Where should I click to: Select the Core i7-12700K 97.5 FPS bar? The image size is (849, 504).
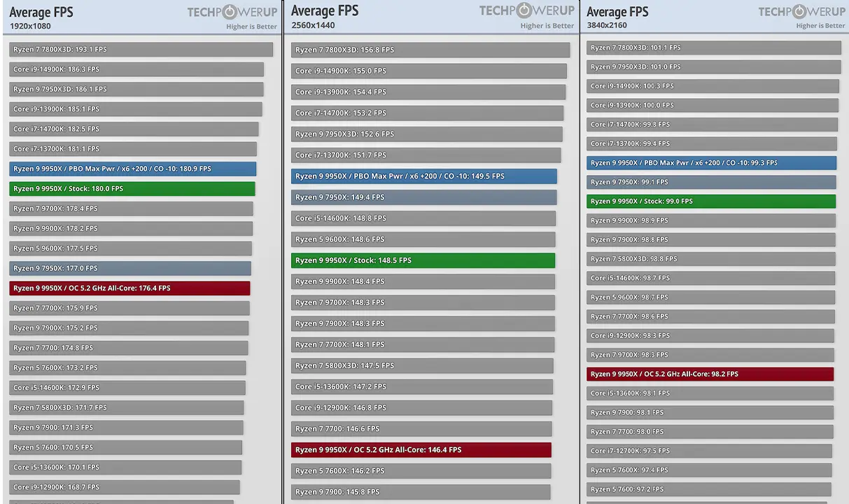[x=709, y=451]
